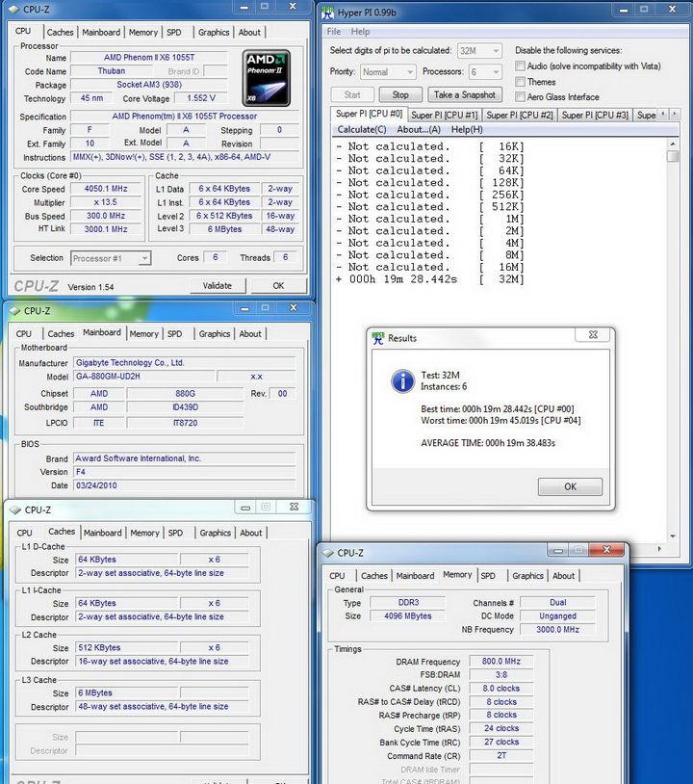Open the About...(A) menu
This screenshot has width=693, height=784.
[419, 129]
